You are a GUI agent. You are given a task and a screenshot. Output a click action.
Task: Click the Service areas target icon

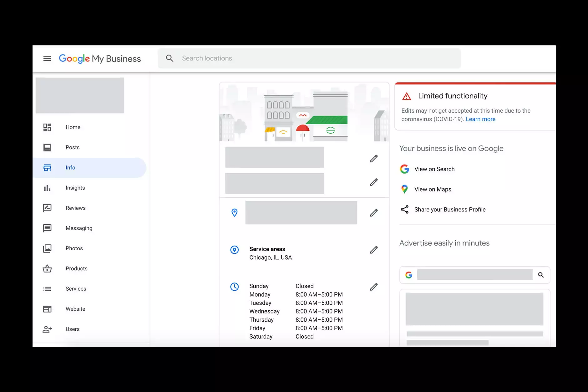tap(234, 250)
